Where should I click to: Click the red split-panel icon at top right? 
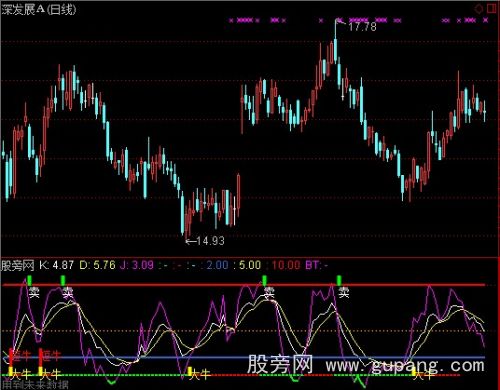[492, 8]
